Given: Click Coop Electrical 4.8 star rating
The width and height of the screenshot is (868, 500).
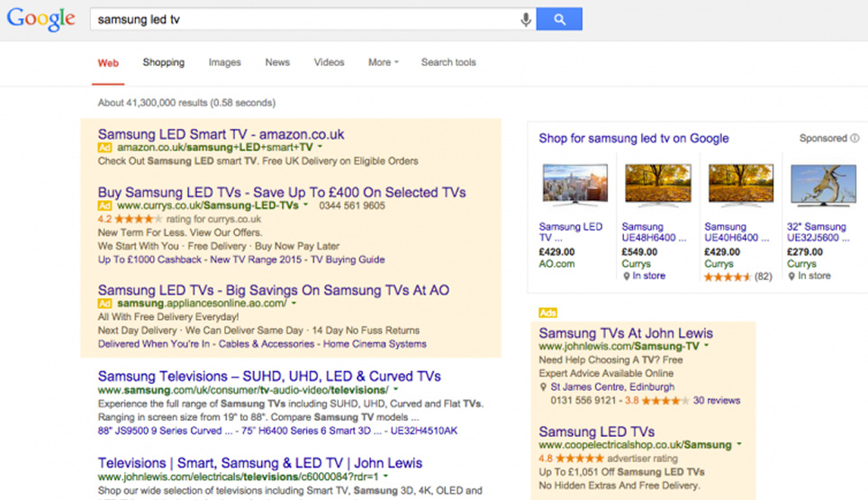Looking at the screenshot, I should tap(579, 459).
